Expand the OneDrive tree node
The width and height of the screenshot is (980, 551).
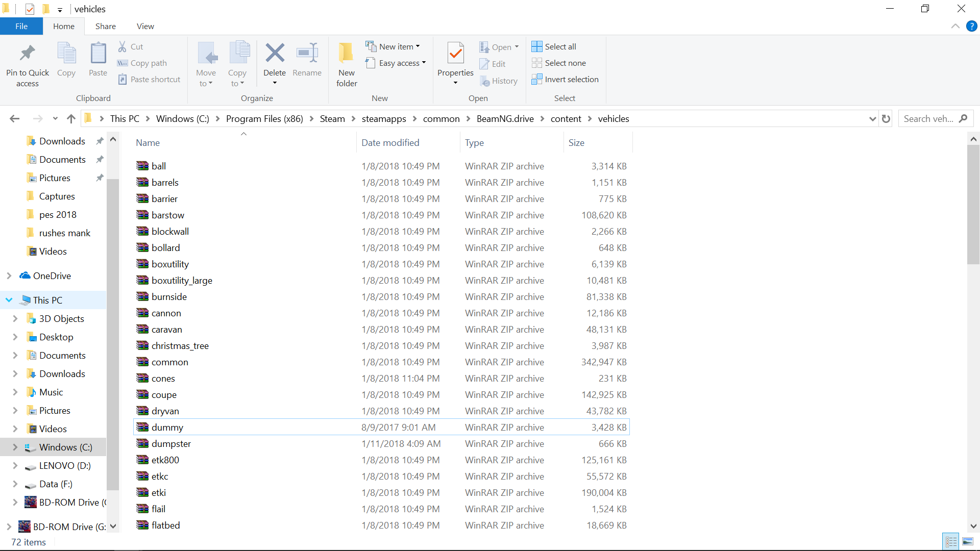(9, 275)
